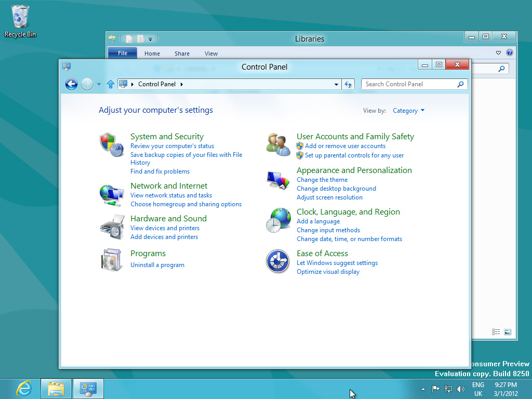The height and width of the screenshot is (399, 532).
Task: Open the File menu in the Libraries window
Action: 122,53
